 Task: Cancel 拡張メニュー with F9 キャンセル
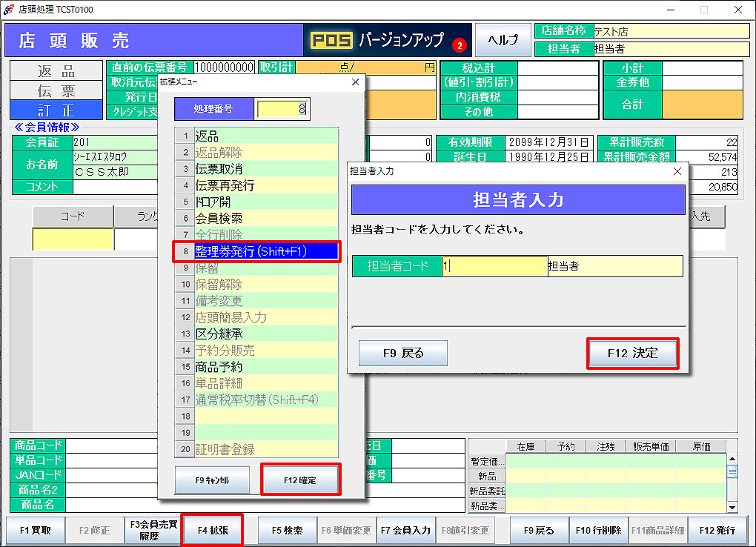212,480
